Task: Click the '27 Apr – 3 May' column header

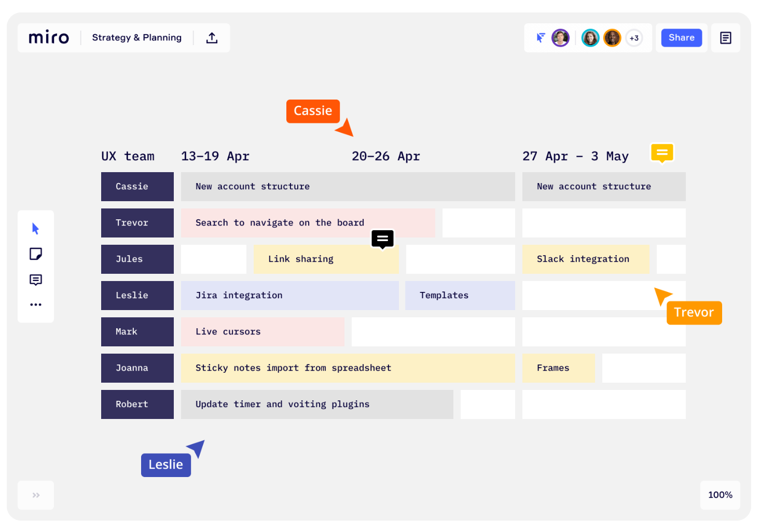Action: coord(575,156)
